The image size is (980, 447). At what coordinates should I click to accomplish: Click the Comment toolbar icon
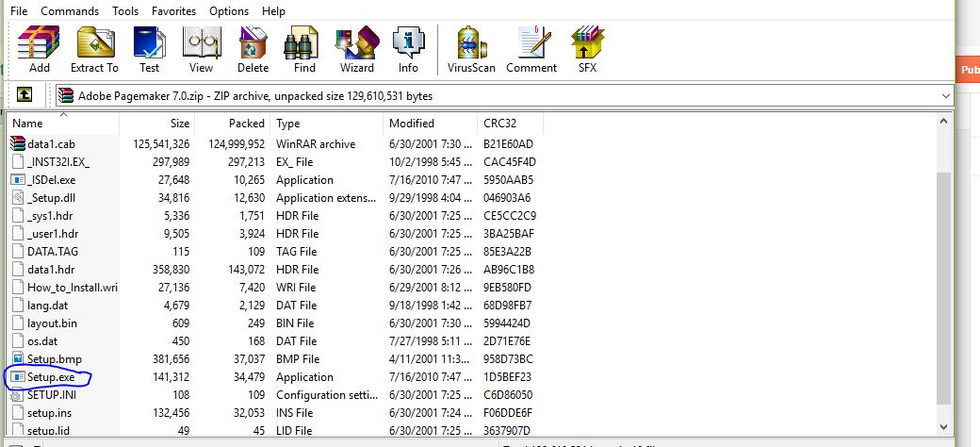coord(531,49)
